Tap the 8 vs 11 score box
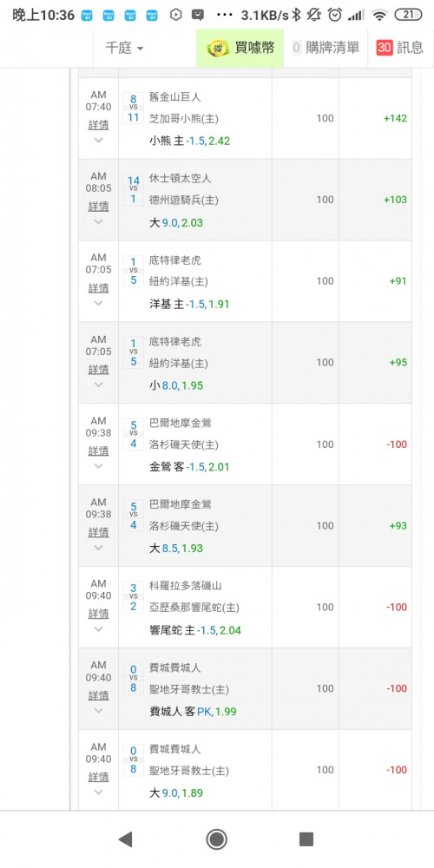The width and height of the screenshot is (434, 868). point(134,108)
